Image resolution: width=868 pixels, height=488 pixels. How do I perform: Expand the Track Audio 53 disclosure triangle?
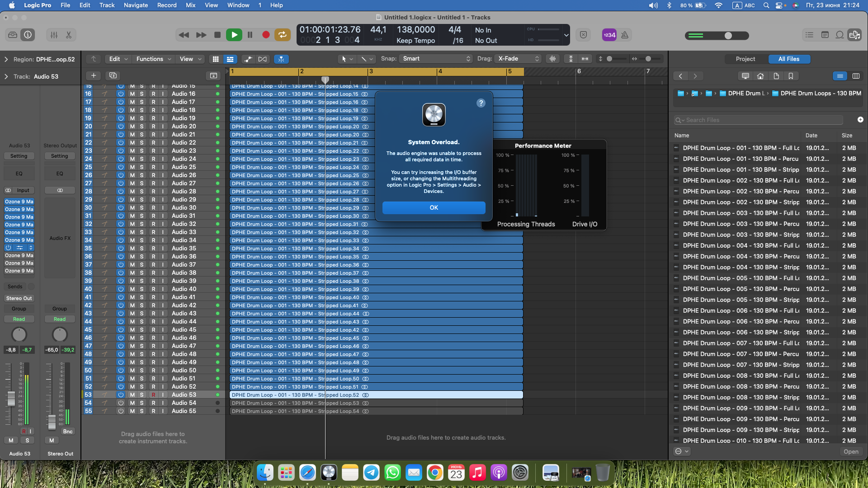(x=6, y=76)
